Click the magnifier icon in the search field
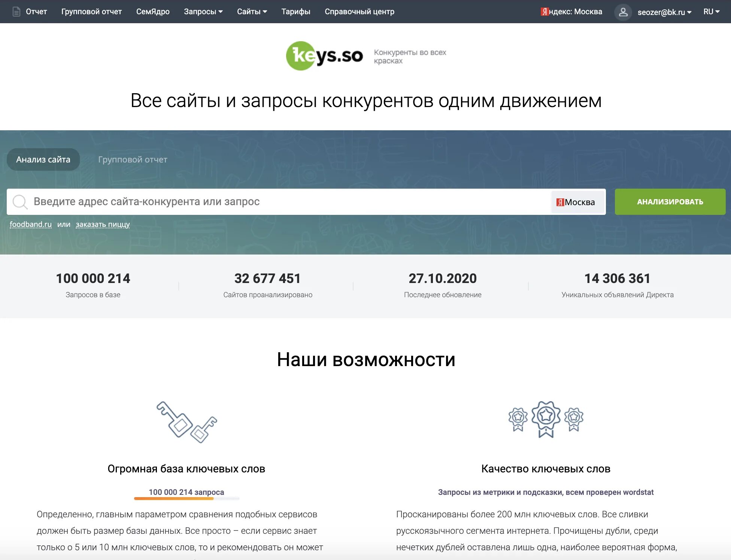The height and width of the screenshot is (560, 731). [20, 202]
